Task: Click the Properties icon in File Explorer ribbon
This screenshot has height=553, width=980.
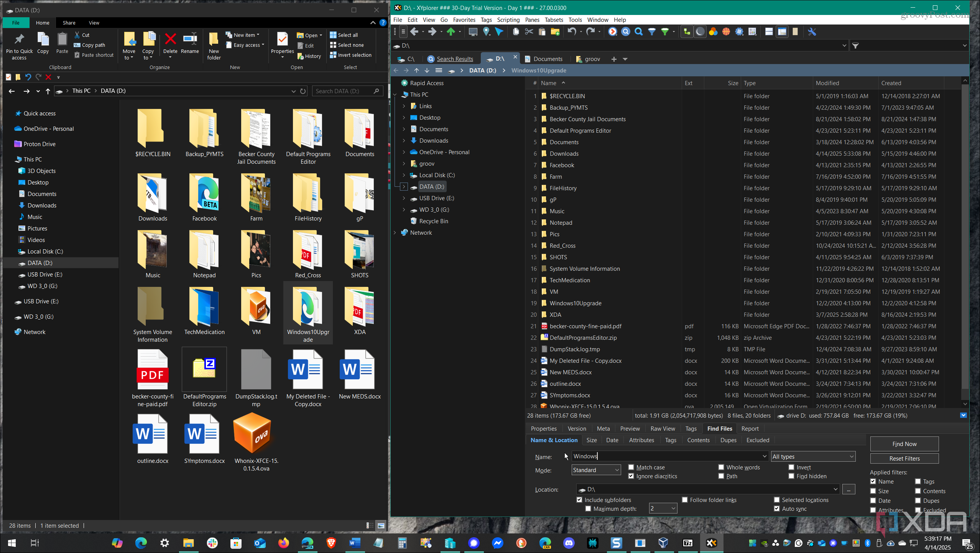Action: [x=283, y=39]
